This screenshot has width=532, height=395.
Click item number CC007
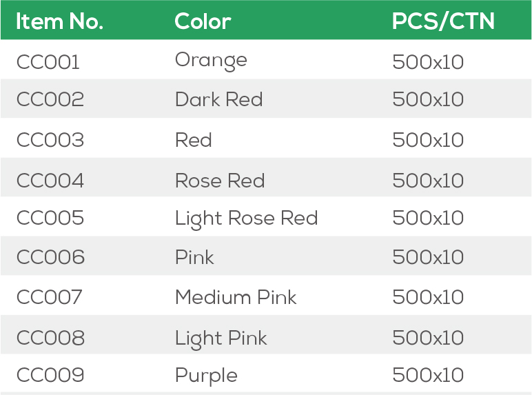[x=50, y=297]
